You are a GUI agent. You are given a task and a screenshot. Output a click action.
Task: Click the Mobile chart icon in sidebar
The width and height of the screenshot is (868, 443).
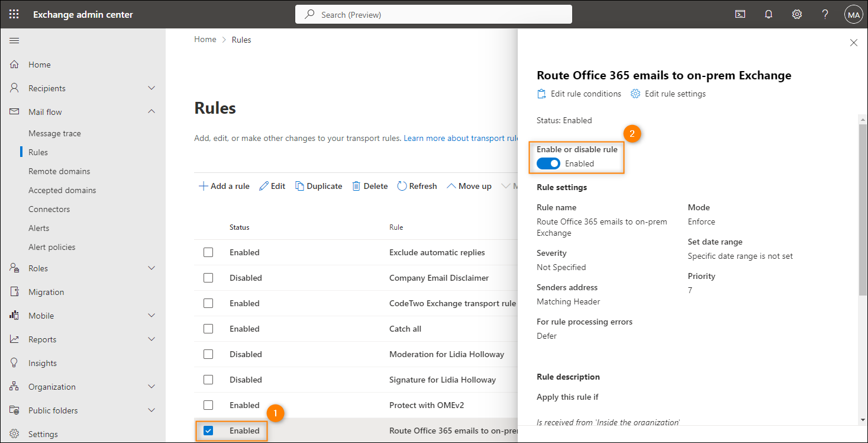[x=15, y=316]
